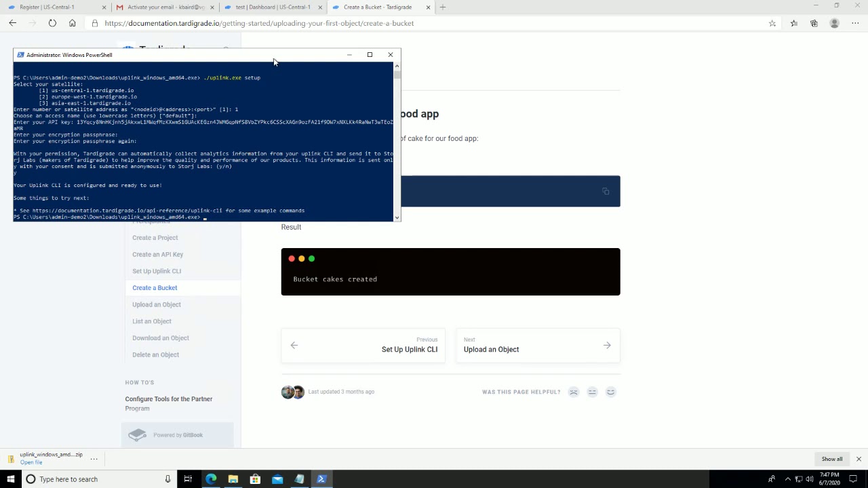This screenshot has width=868, height=488.
Task: Open the browser profile avatar
Action: coord(835,23)
